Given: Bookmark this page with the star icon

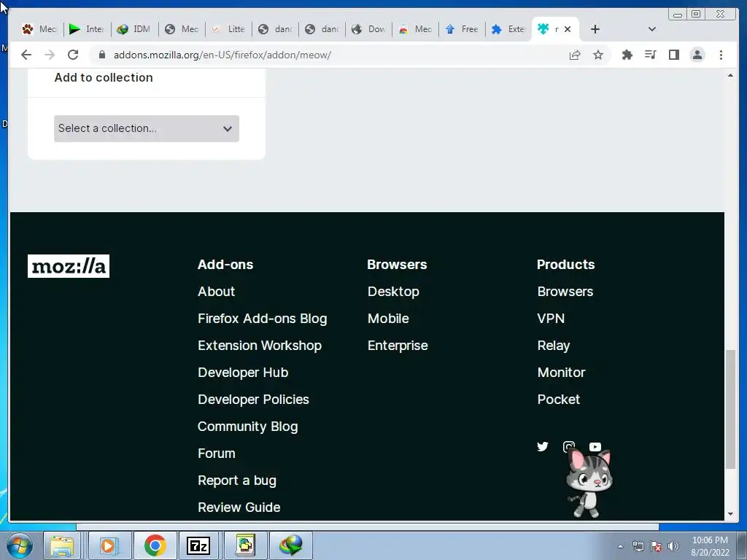Looking at the screenshot, I should [x=598, y=55].
